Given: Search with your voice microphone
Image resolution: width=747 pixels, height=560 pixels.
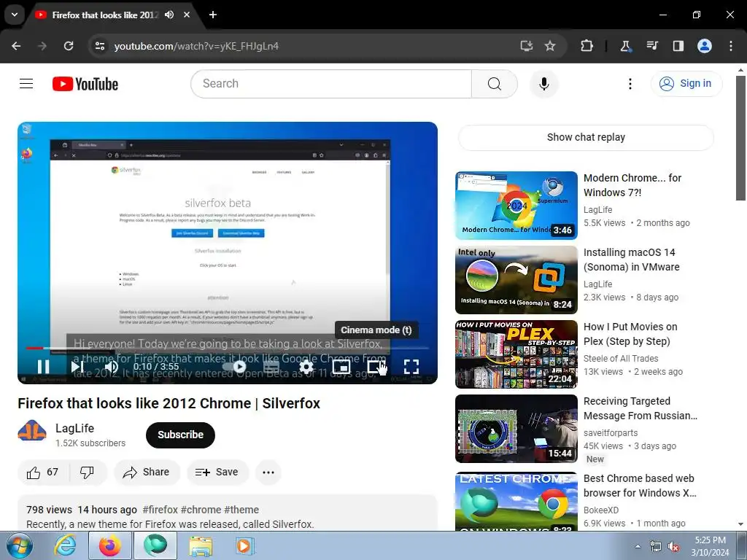Looking at the screenshot, I should tap(543, 84).
